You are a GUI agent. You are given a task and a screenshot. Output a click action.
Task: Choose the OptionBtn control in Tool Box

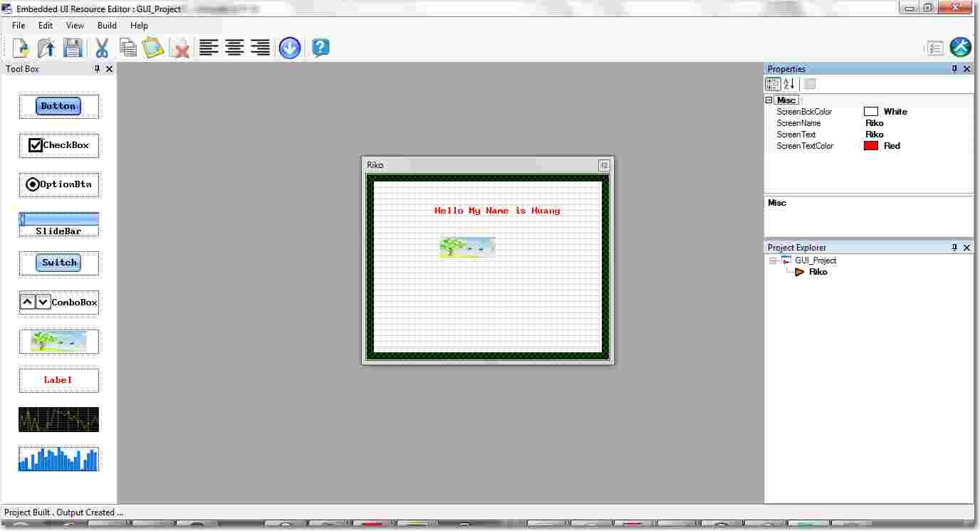(58, 184)
